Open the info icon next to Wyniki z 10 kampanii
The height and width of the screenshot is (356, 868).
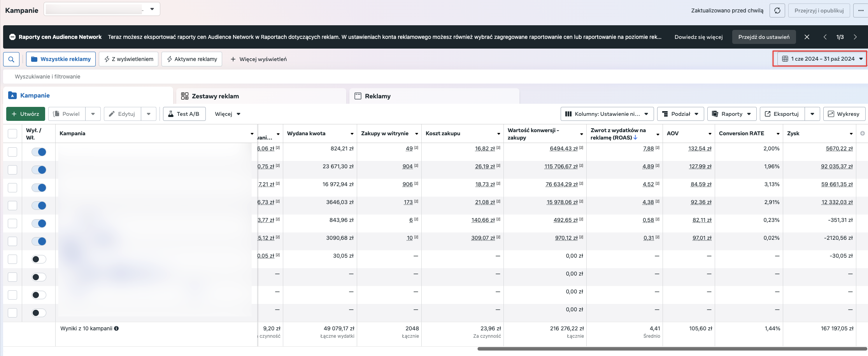(x=116, y=328)
